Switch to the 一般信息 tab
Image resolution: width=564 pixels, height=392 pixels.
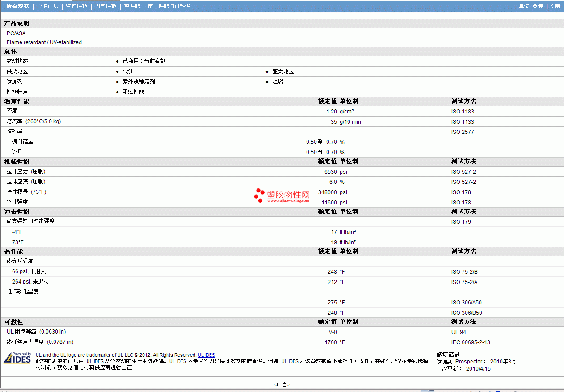coord(47,6)
